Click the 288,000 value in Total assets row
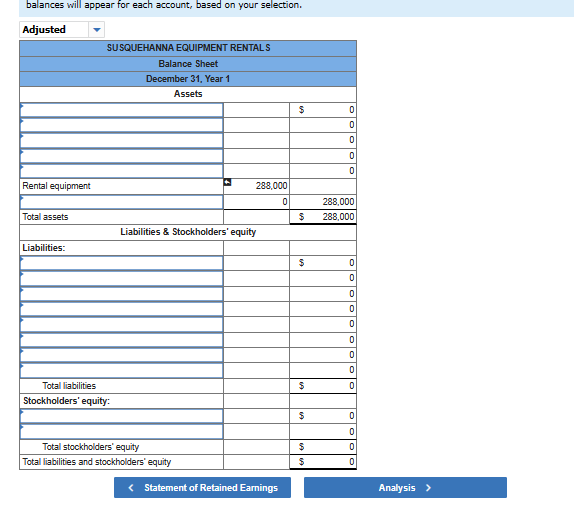 338,217
